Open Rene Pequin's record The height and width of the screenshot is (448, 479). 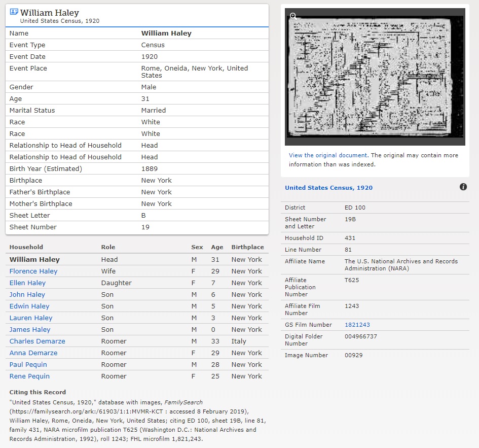coord(29,376)
